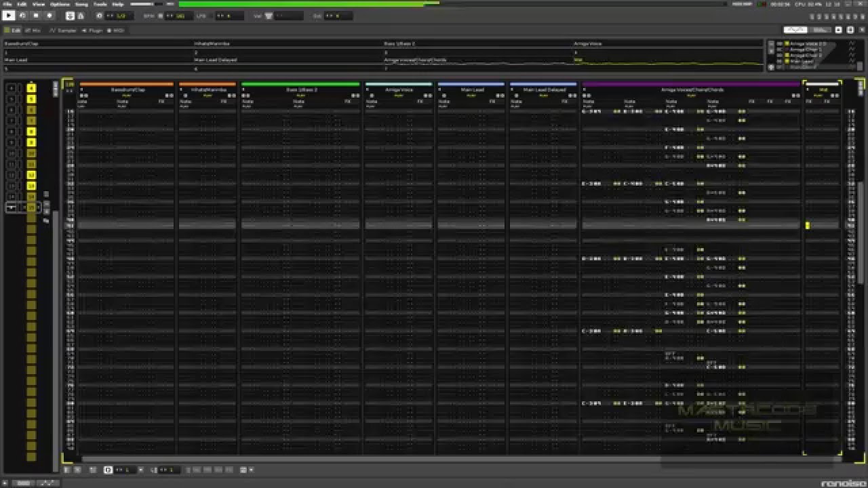Open the Options menu
Image resolution: width=868 pixels, height=488 pixels.
tap(60, 4)
